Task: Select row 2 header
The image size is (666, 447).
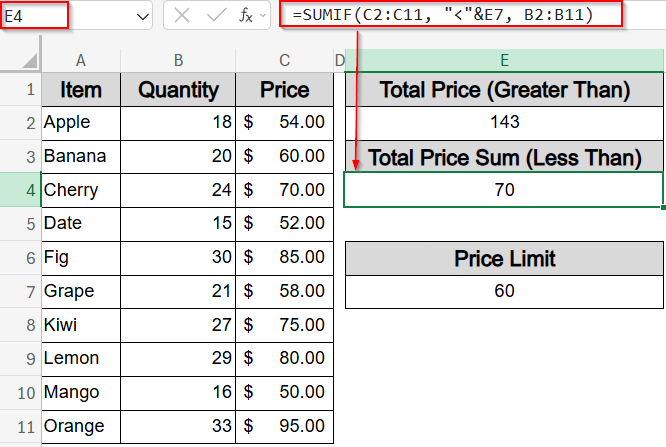Action: point(20,123)
